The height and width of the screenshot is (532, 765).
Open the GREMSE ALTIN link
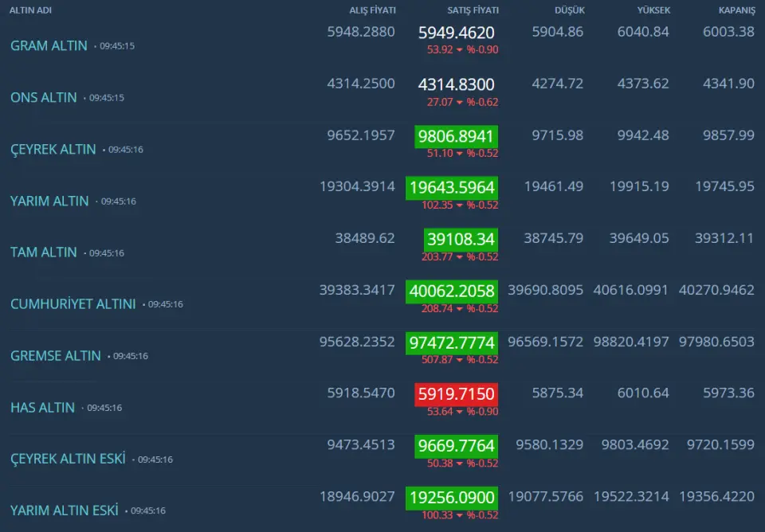coord(56,355)
